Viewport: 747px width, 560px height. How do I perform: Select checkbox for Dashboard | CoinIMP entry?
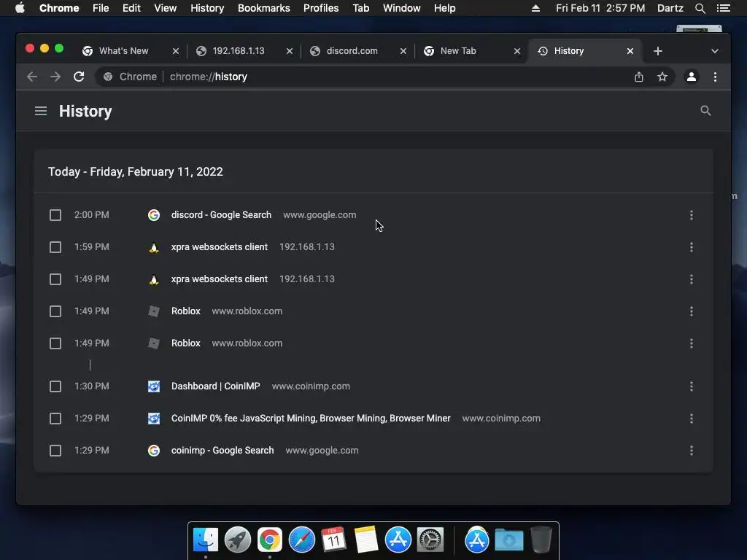click(55, 386)
